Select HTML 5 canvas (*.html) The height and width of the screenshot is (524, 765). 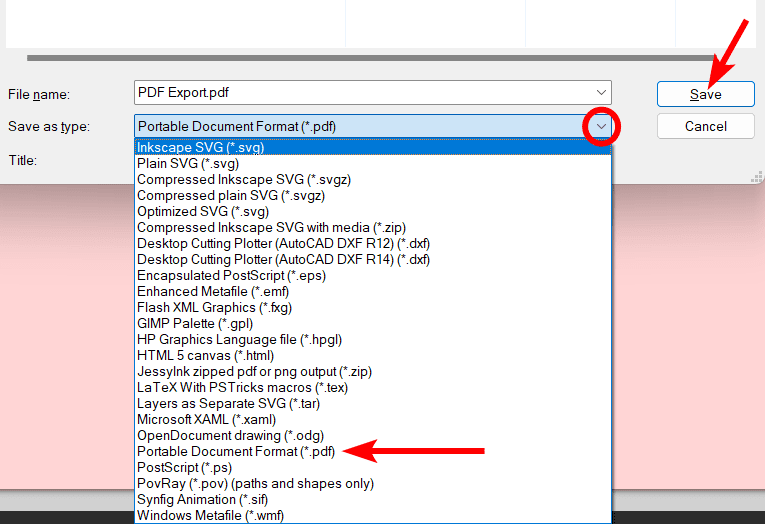click(205, 356)
